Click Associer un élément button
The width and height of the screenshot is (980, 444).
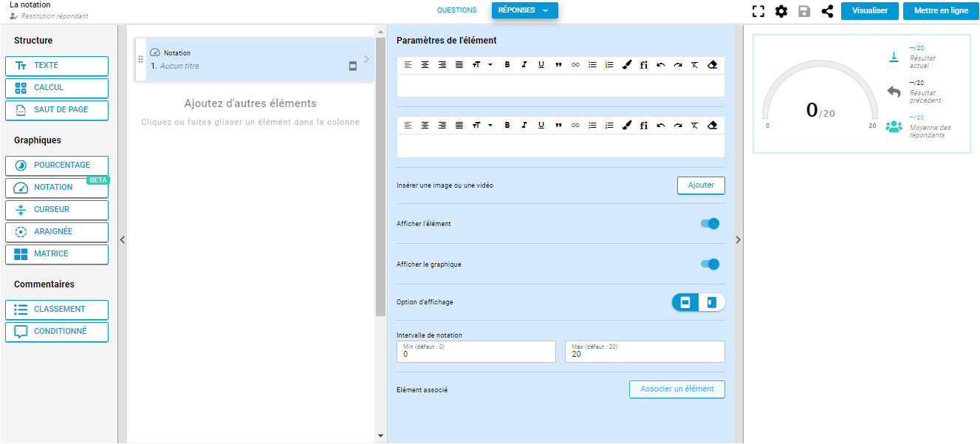pyautogui.click(x=677, y=389)
